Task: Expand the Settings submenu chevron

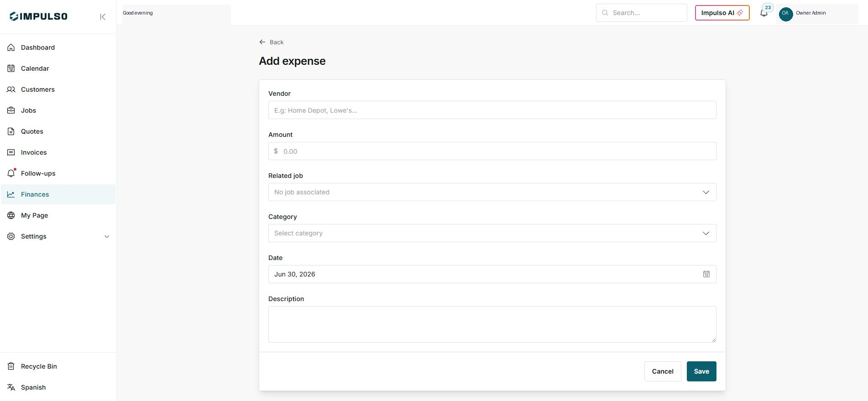Action: [107, 236]
